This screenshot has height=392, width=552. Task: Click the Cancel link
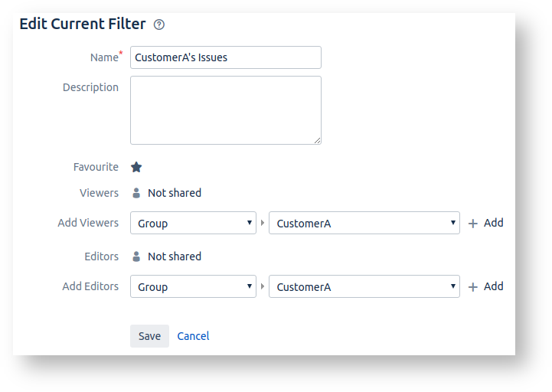coord(193,336)
